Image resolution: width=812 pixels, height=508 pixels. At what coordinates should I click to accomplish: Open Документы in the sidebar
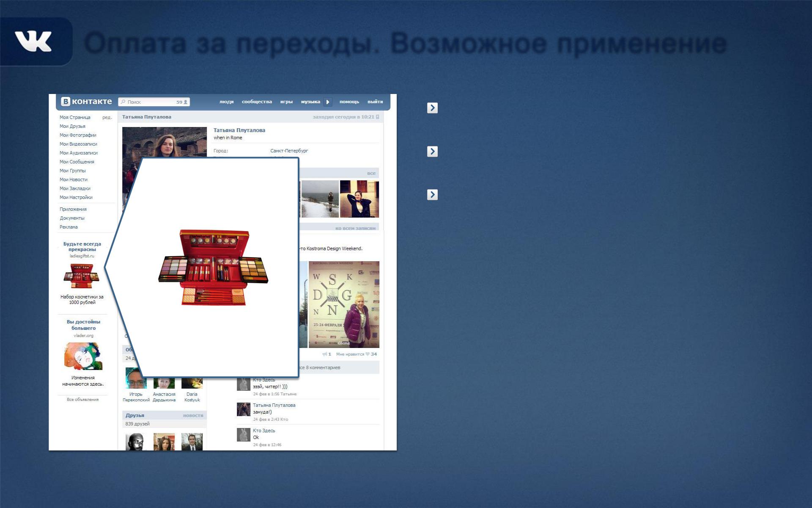72,218
